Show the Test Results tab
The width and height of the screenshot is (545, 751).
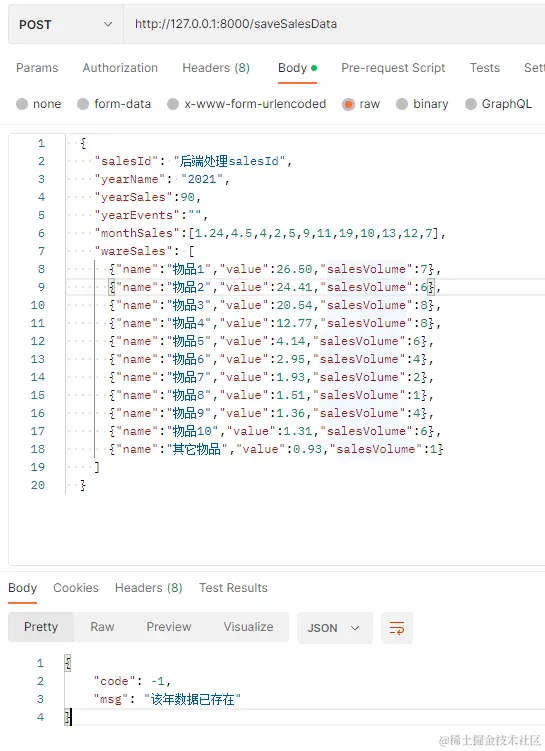(x=233, y=588)
